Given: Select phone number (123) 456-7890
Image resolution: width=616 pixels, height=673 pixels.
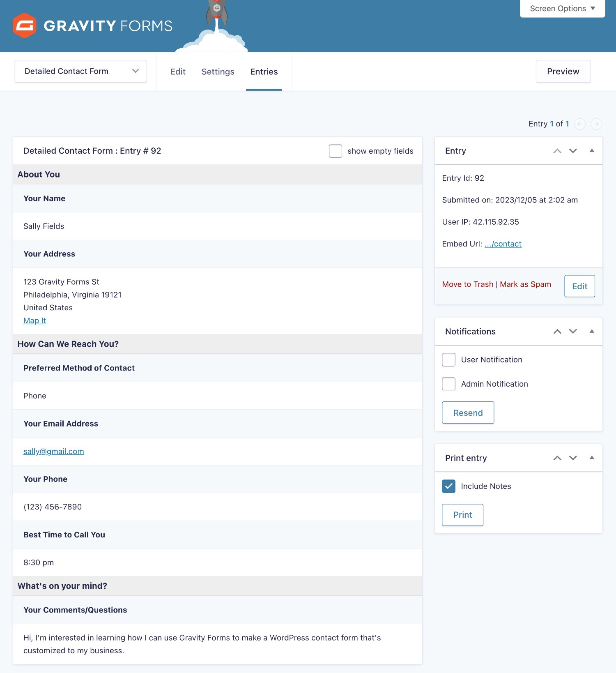Looking at the screenshot, I should point(53,507).
